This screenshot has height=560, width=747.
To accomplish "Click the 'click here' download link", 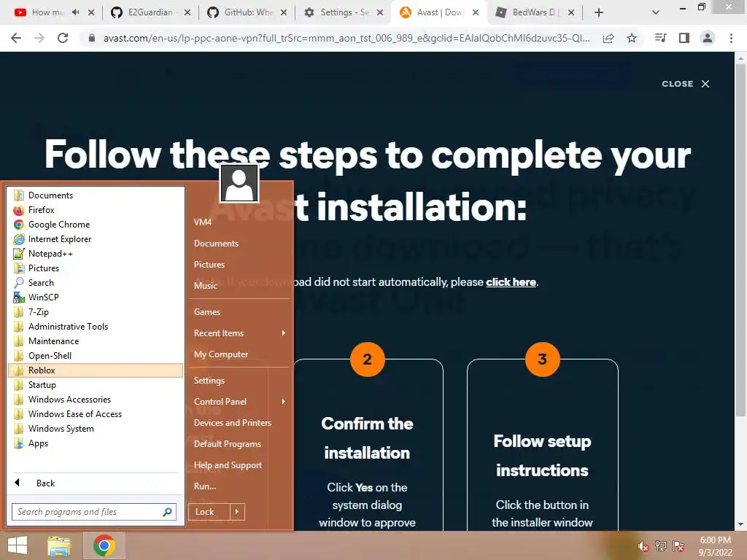I will [511, 282].
